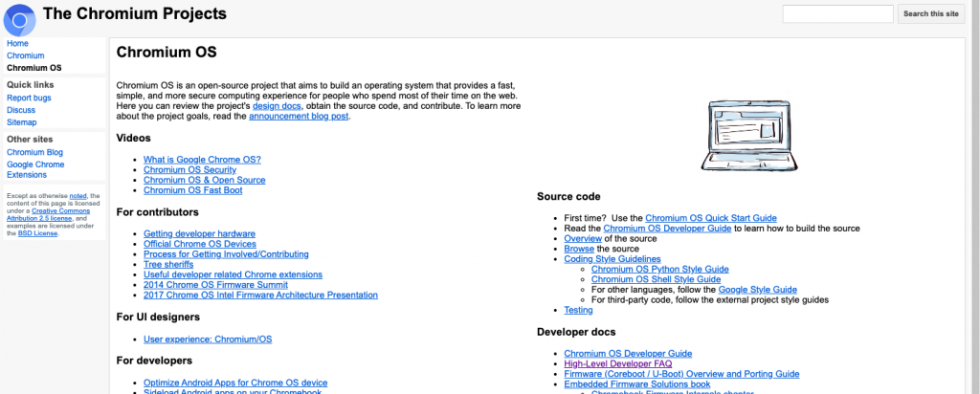Viewport: 980px width, 394px height.
Task: Open the Testing link
Action: pos(579,311)
